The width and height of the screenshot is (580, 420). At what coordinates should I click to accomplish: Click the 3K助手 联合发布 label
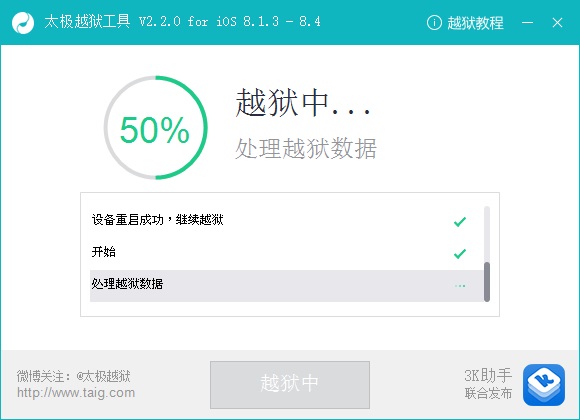[x=488, y=384]
